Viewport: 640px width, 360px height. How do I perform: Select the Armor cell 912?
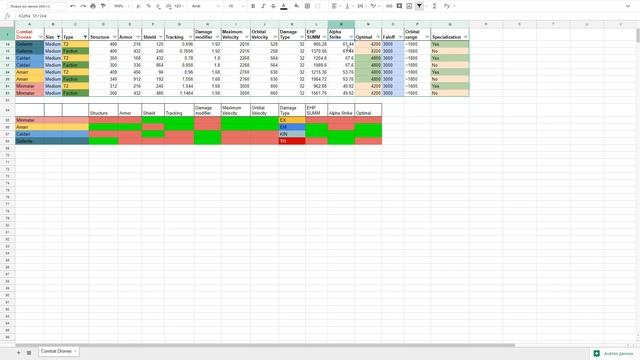[x=130, y=79]
